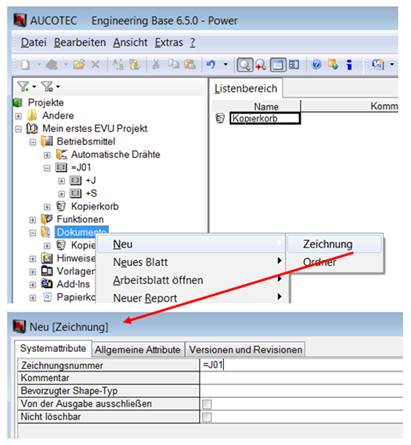The image size is (411, 445).
Task: Select Ordner from the submenu
Action: (334, 262)
